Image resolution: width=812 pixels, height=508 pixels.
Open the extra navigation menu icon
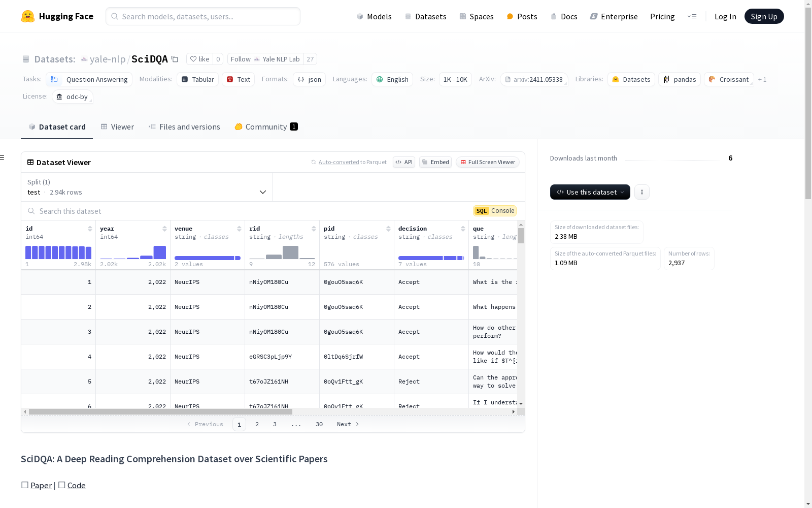(692, 16)
